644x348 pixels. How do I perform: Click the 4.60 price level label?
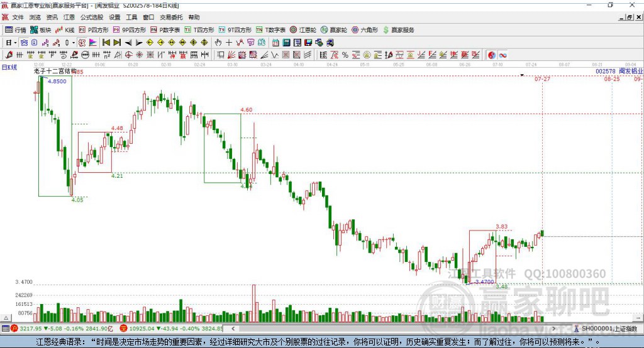click(247, 109)
